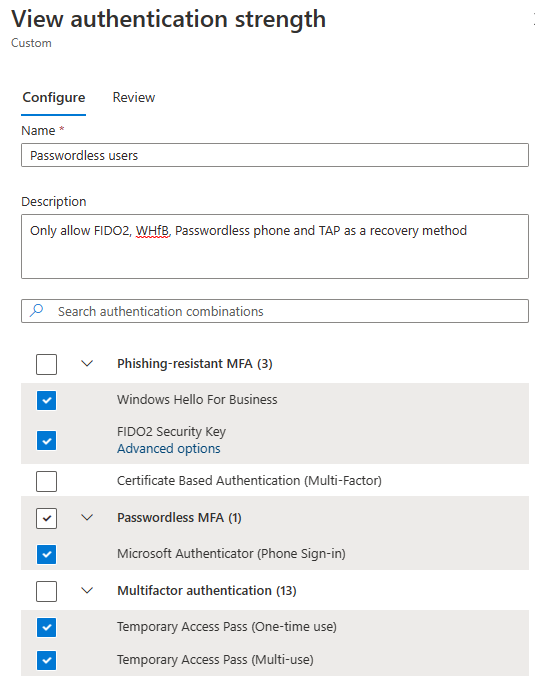The height and width of the screenshot is (679, 535).
Task: Uncheck Windows Hello For Business
Action: (x=46, y=400)
